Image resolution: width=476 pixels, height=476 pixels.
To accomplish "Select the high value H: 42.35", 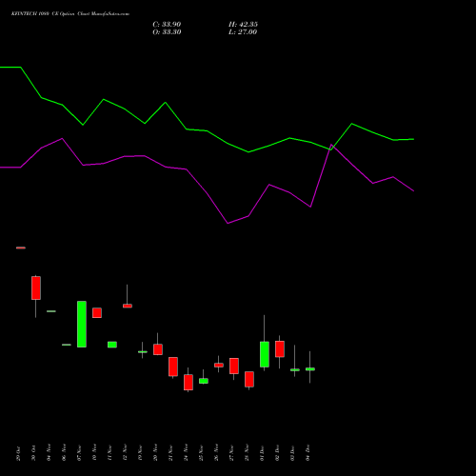I will tap(243, 25).
